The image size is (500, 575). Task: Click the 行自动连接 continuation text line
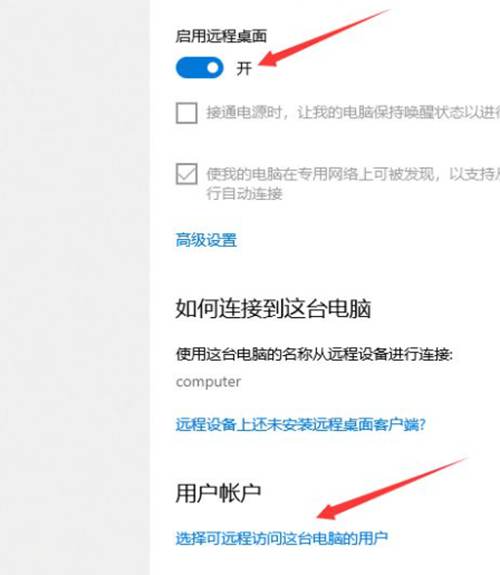coord(244,194)
